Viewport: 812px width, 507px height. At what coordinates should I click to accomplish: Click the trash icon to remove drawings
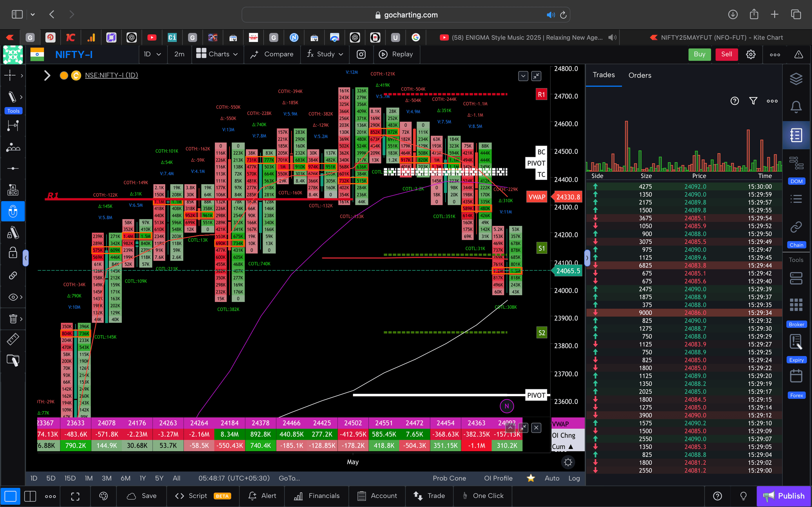pos(12,319)
